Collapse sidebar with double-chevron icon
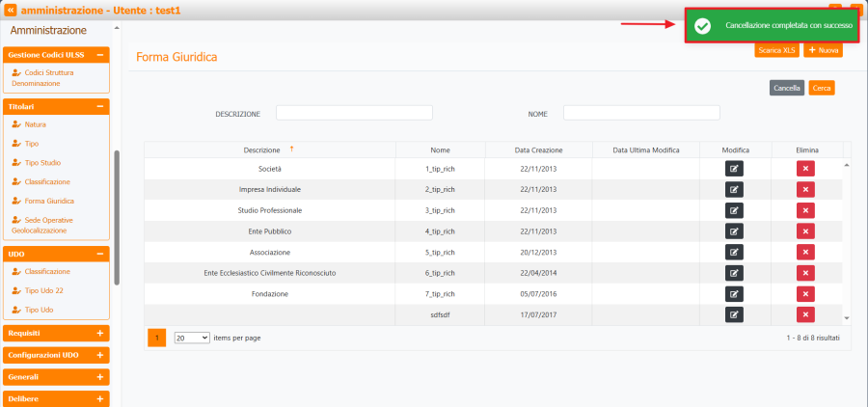Image resolution: width=868 pixels, height=407 pixels. coord(10,8)
